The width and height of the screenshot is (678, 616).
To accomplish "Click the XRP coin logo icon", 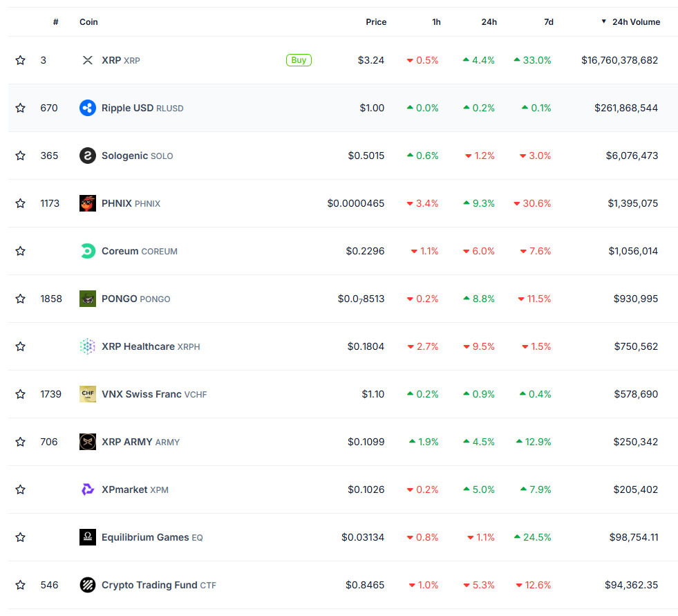I will (x=88, y=60).
